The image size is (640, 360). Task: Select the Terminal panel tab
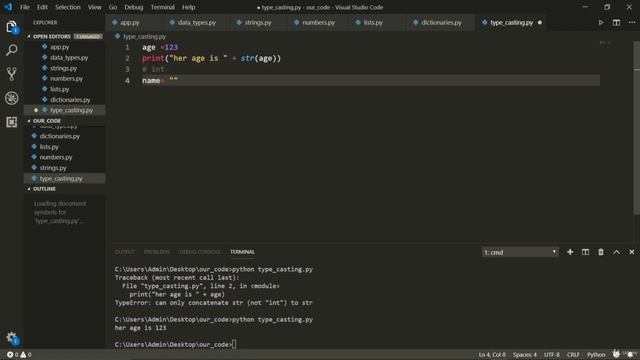pyautogui.click(x=242, y=252)
